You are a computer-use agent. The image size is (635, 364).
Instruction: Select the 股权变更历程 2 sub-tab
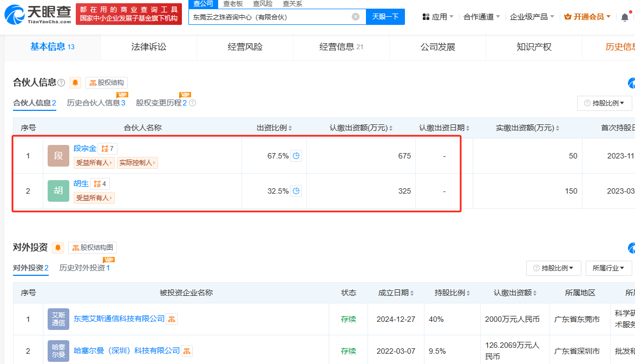[x=161, y=103]
